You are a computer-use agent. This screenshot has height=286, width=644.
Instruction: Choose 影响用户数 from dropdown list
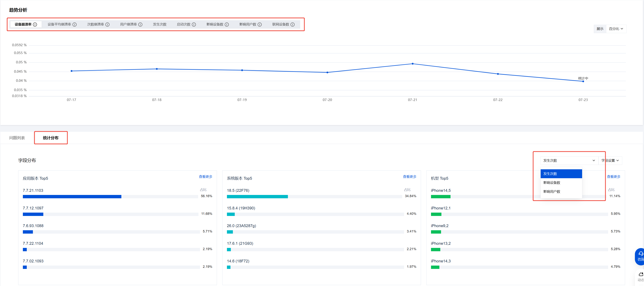click(x=552, y=192)
